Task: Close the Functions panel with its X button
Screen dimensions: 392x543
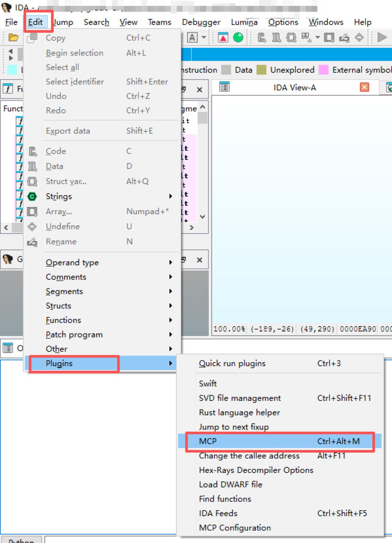Action: [199, 90]
